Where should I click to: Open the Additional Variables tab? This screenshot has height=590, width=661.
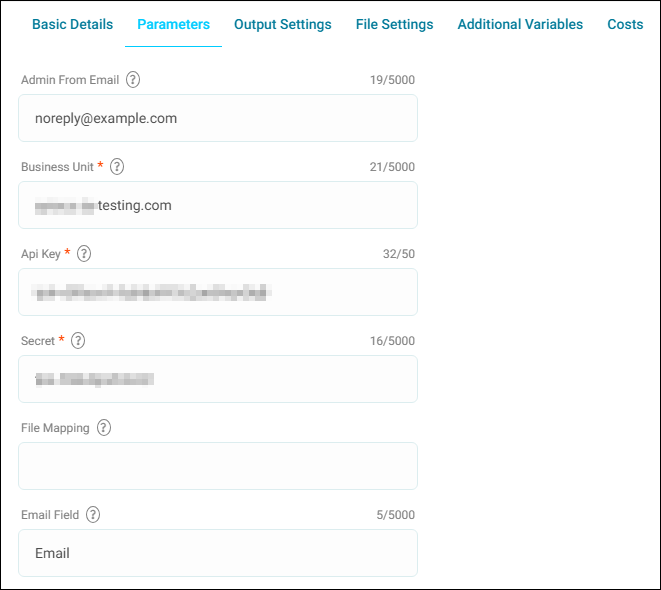tap(520, 24)
